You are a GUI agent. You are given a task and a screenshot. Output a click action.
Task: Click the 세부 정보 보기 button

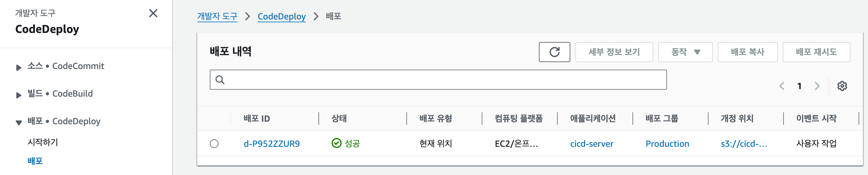[614, 52]
